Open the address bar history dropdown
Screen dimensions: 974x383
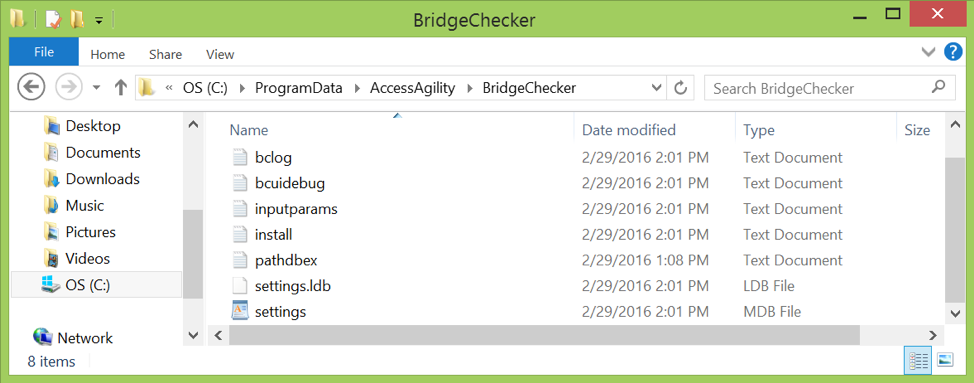[x=657, y=88]
